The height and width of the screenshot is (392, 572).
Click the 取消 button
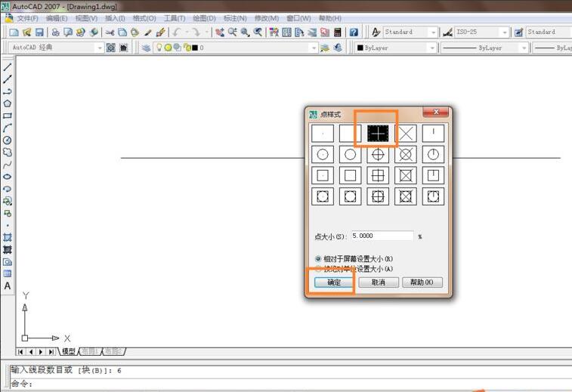point(379,282)
